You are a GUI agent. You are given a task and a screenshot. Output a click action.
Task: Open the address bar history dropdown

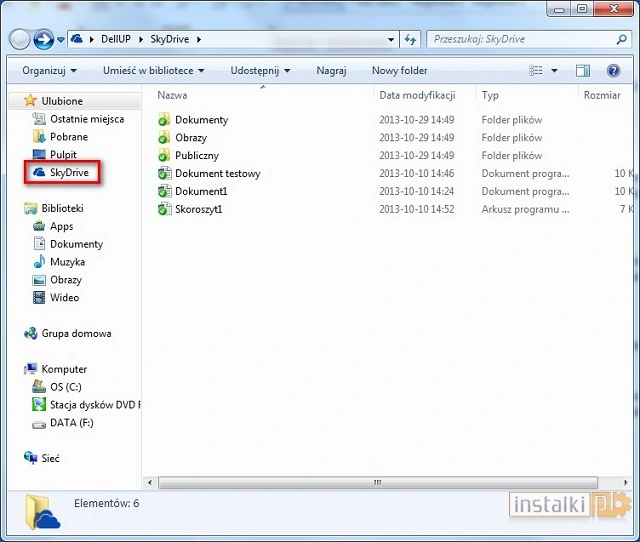point(391,40)
